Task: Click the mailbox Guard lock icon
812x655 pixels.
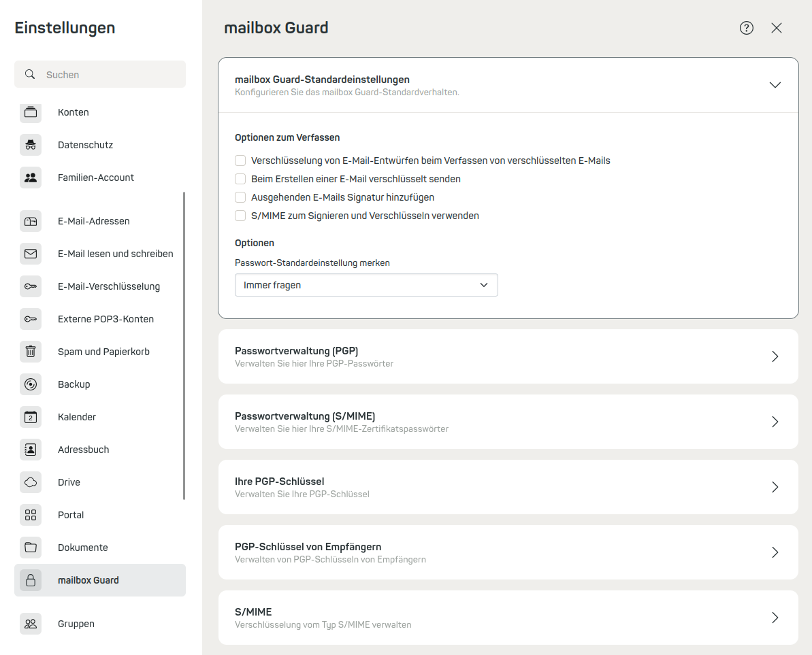Action: click(31, 580)
